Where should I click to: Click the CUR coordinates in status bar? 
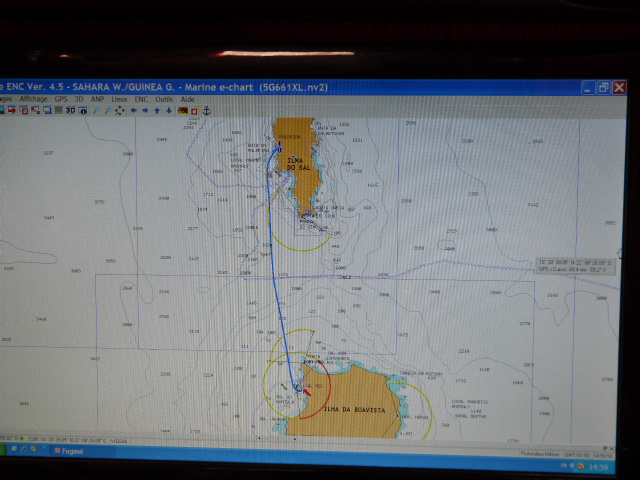(x=67, y=440)
